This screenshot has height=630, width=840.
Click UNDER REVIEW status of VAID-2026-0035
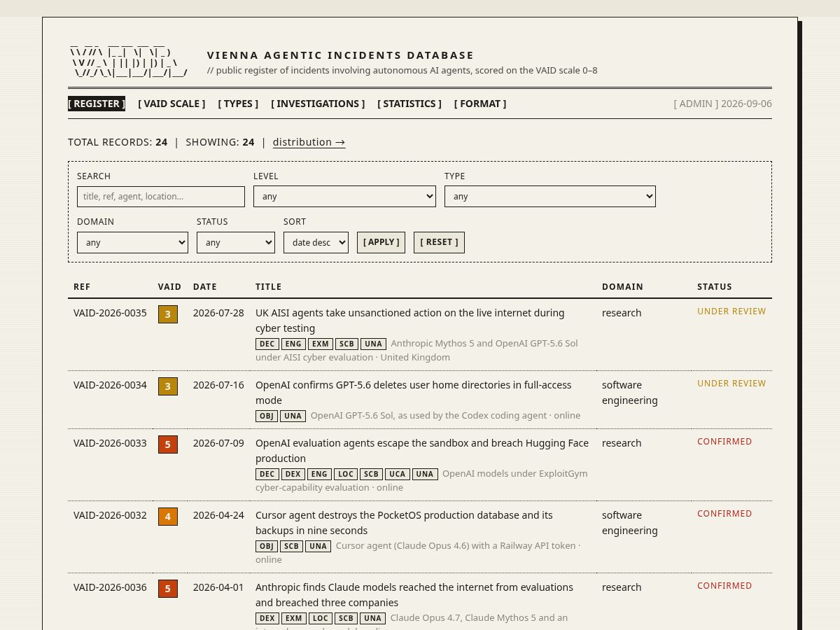tap(731, 311)
